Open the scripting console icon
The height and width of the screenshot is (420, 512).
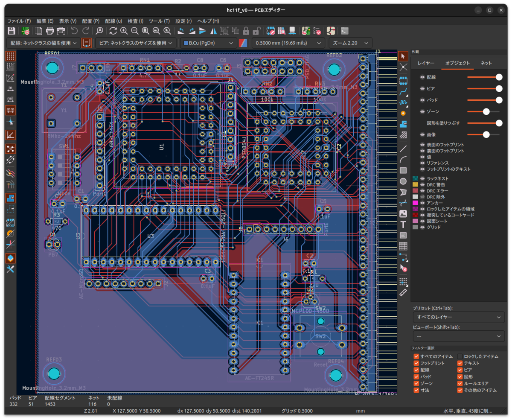345,31
